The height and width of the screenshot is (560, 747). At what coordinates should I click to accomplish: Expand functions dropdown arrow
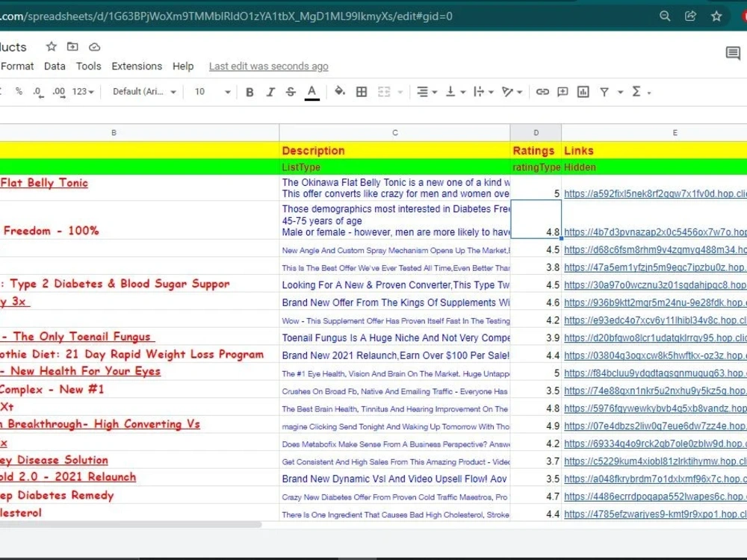649,93
